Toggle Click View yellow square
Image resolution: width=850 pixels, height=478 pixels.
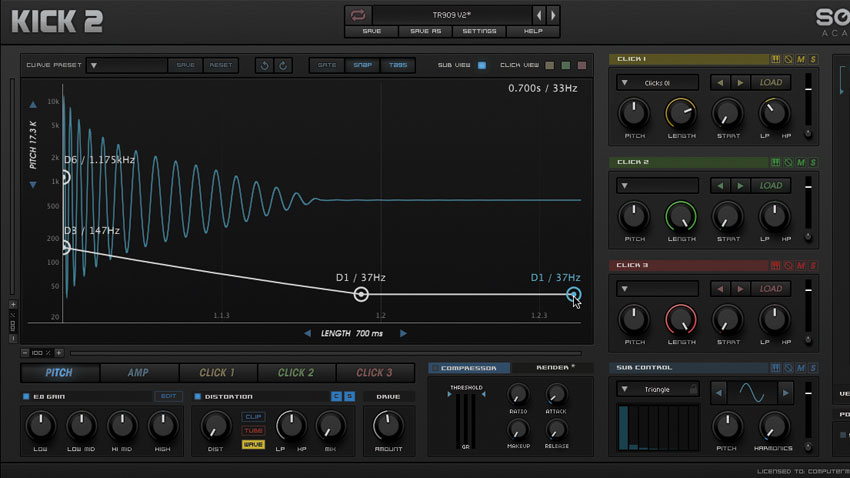click(x=550, y=66)
